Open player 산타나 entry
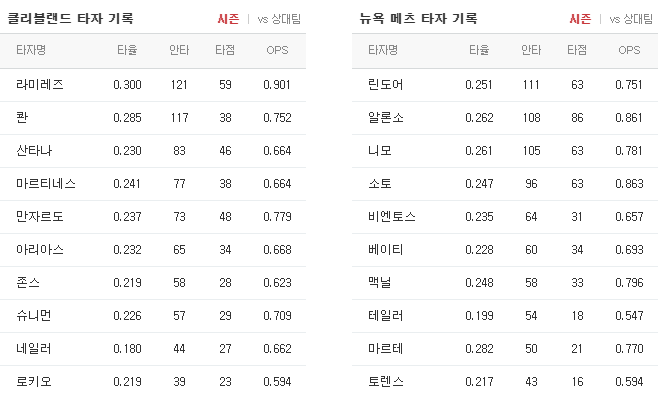 (34, 150)
